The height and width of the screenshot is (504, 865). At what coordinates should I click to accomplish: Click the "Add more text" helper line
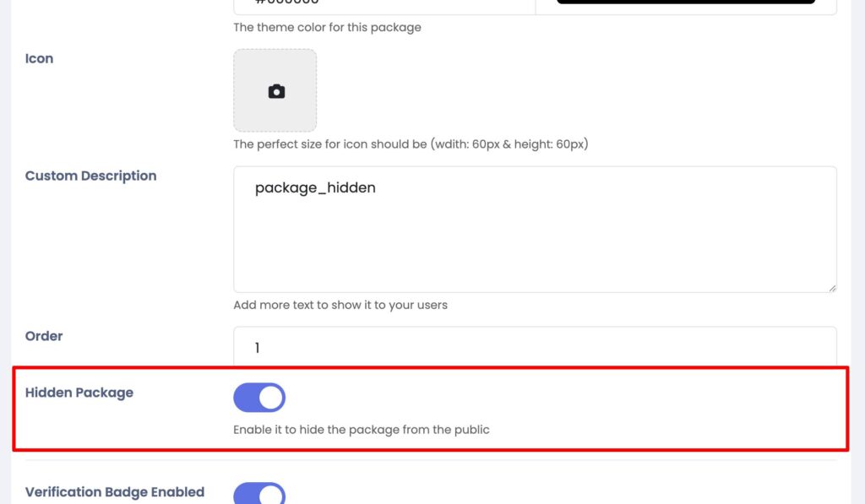click(x=340, y=305)
